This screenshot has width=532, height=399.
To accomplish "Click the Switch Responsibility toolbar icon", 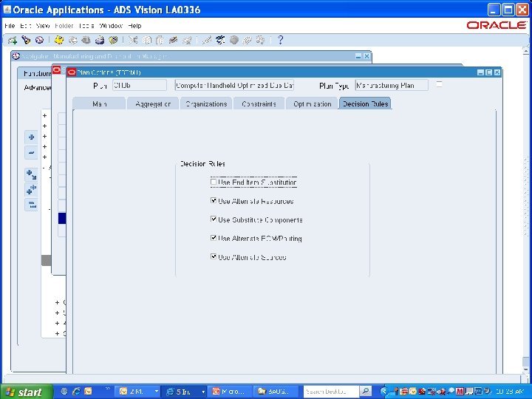I will [86, 41].
